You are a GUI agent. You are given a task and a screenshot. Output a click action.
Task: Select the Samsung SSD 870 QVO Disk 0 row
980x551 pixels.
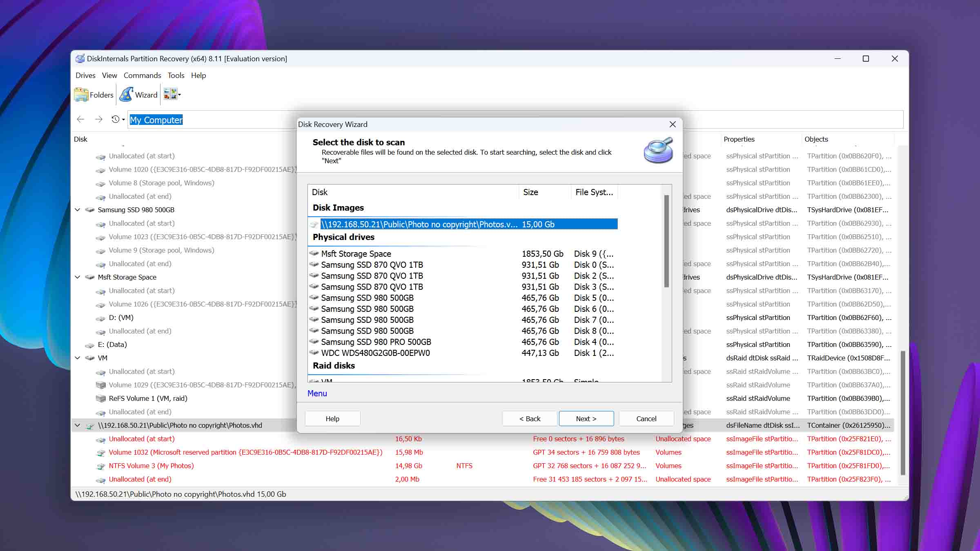[x=463, y=265]
